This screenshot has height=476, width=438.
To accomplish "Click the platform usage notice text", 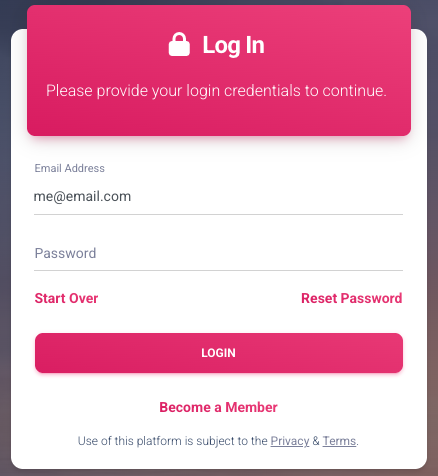I will click(x=218, y=441).
